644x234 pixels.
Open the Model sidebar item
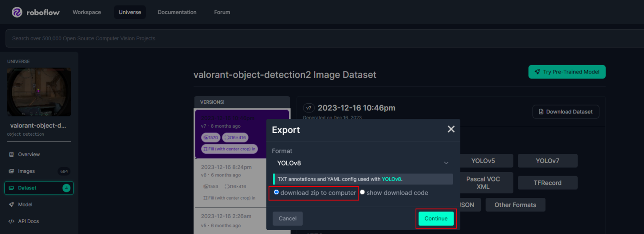[25, 205]
